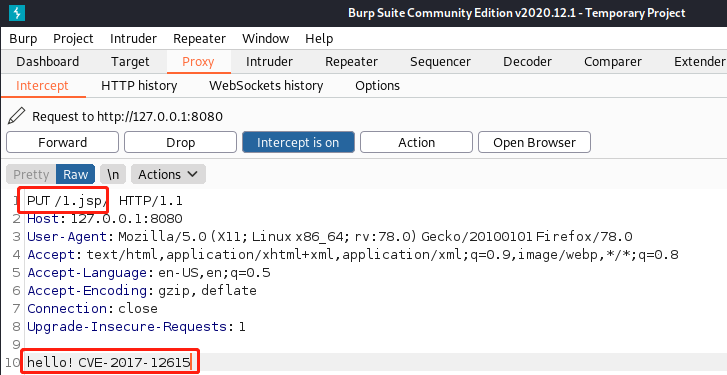727x375 pixels.
Task: Open the Intruder menu in menu bar
Action: 133,38
